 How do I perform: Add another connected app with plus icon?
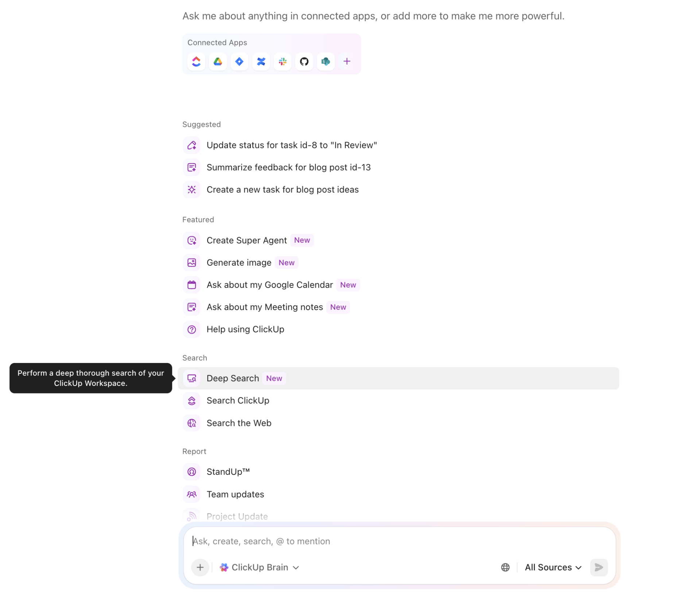347,61
